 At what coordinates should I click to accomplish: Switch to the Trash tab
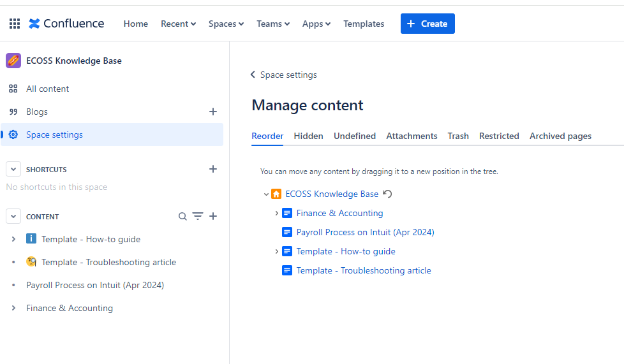(458, 136)
